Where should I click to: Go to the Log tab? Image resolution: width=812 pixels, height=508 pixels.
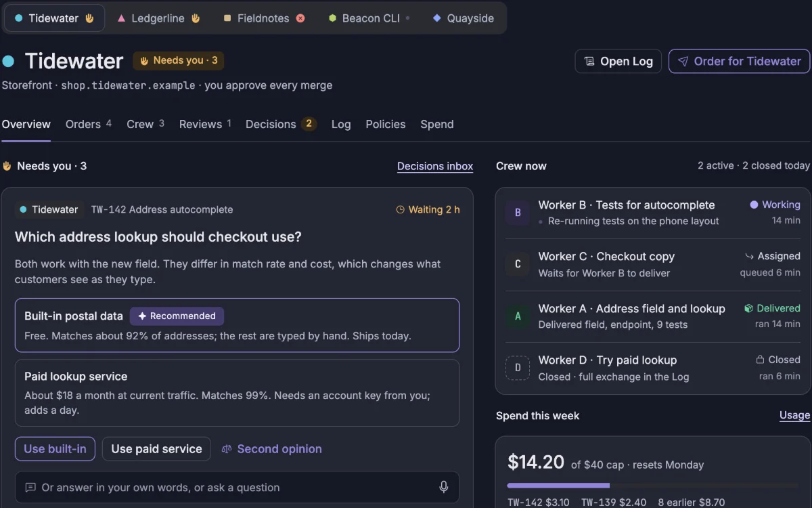[341, 124]
